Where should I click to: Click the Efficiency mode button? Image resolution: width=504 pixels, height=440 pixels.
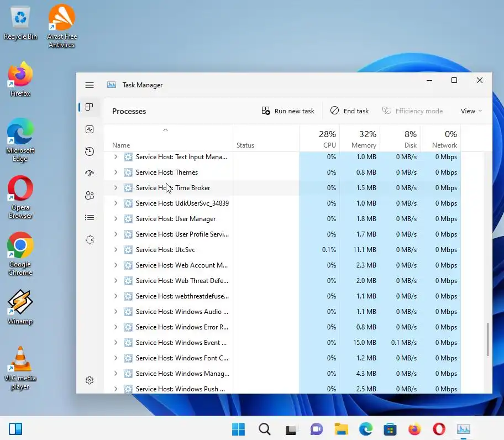(412, 111)
